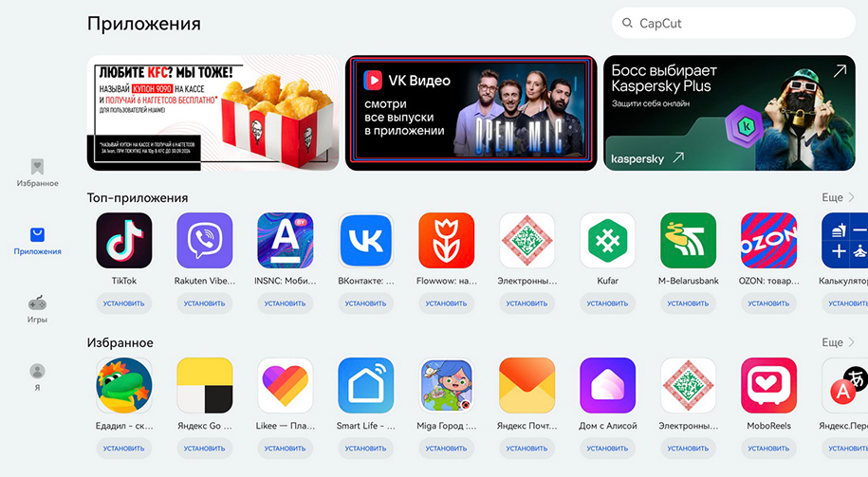The image size is (868, 477).
Task: Focus the CapCut search field
Action: coord(733,24)
